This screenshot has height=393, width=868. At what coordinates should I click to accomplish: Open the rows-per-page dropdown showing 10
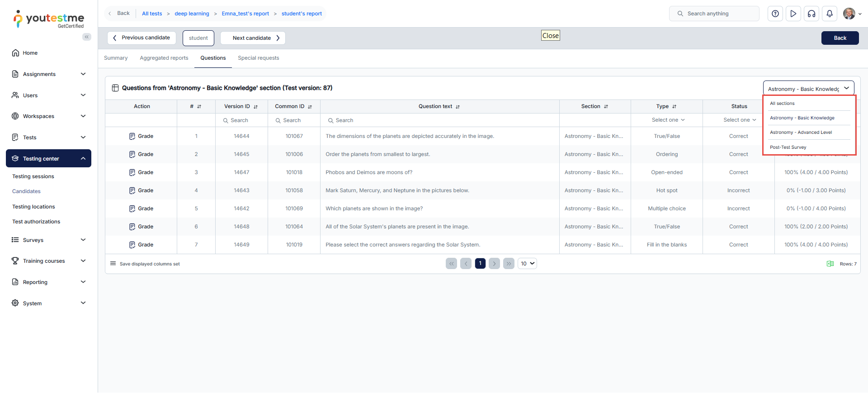tap(527, 264)
